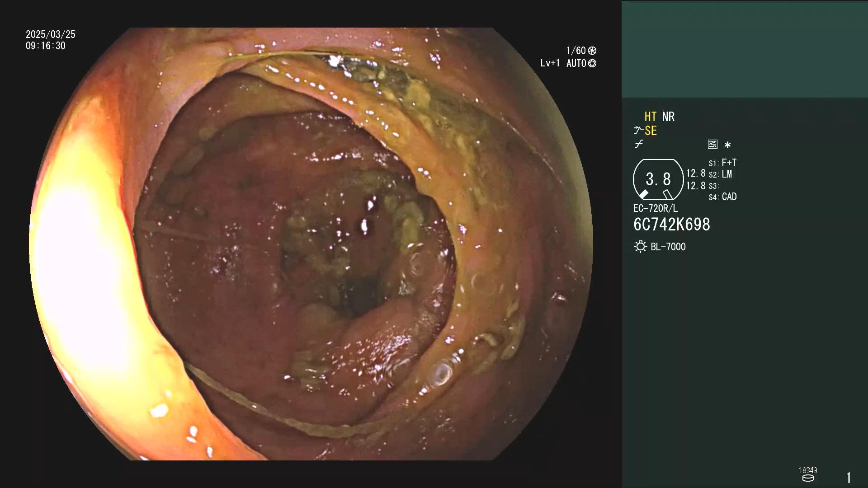Click the BL-7000 light source text
Image resolution: width=868 pixels, height=488 pixels.
point(668,247)
